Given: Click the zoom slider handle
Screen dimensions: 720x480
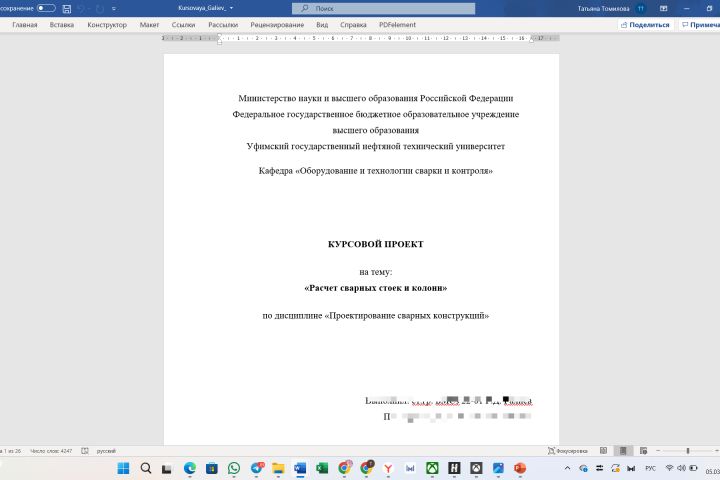Looking at the screenshot, I should tap(688, 451).
